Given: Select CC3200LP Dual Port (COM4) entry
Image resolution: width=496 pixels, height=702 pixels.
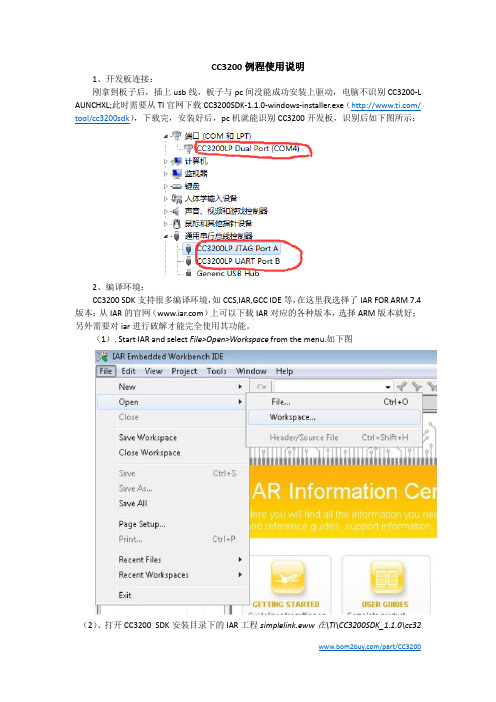Looking at the screenshot, I should point(248,149).
